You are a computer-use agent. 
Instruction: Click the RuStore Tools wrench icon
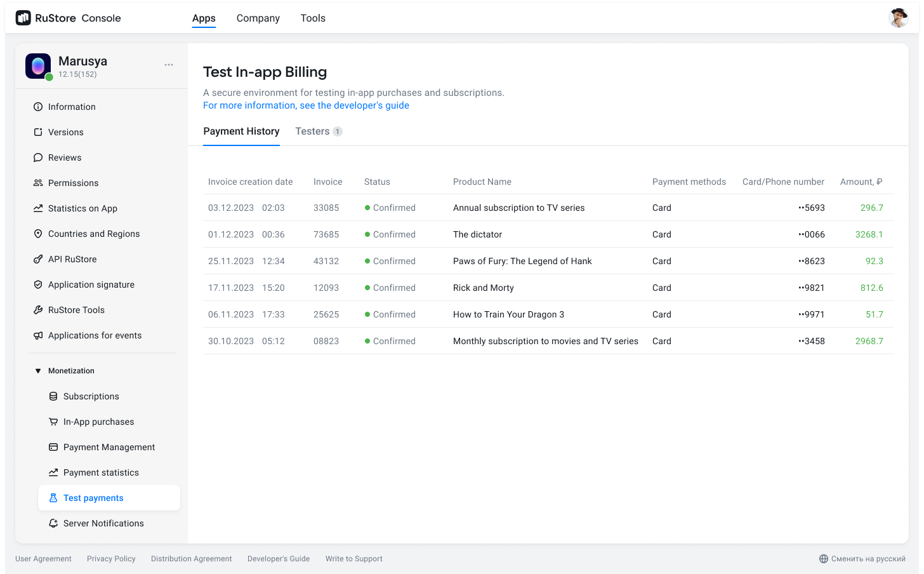(x=38, y=310)
